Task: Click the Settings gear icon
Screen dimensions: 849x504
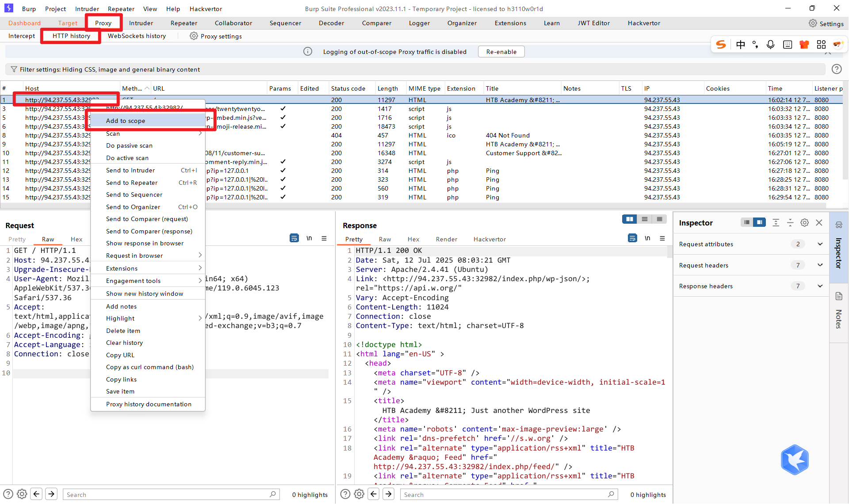Action: [x=813, y=23]
